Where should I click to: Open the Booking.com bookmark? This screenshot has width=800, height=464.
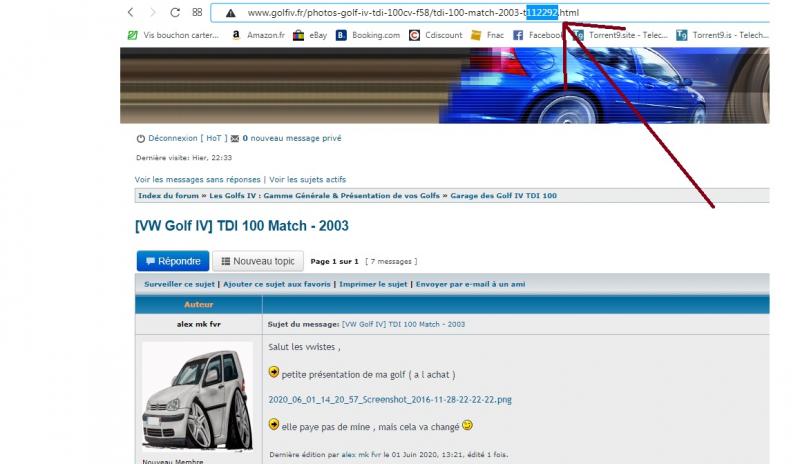(376, 35)
